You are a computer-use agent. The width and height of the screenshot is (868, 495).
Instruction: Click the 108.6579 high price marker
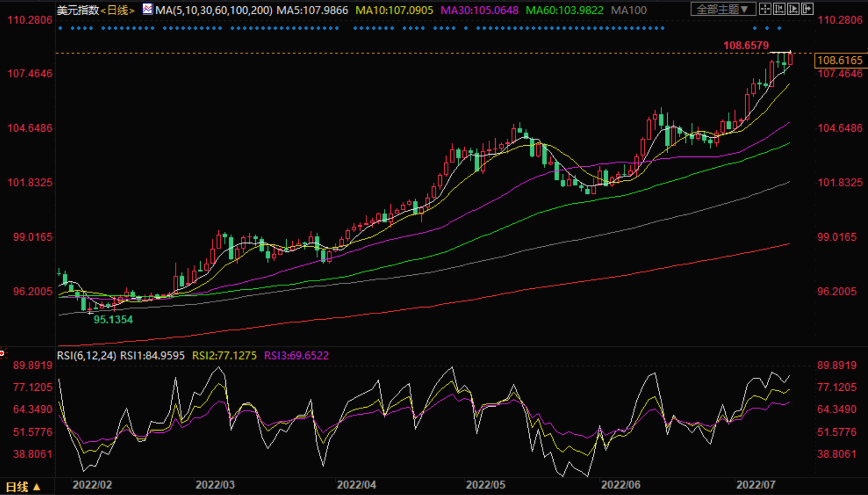pyautogui.click(x=746, y=45)
